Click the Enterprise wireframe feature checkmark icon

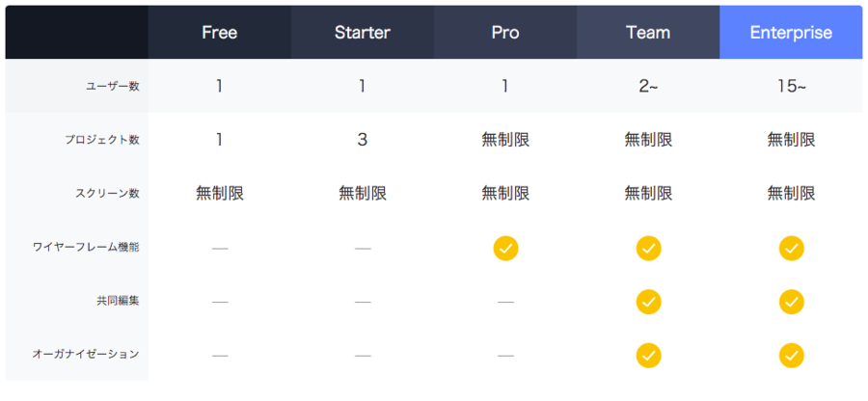click(791, 249)
